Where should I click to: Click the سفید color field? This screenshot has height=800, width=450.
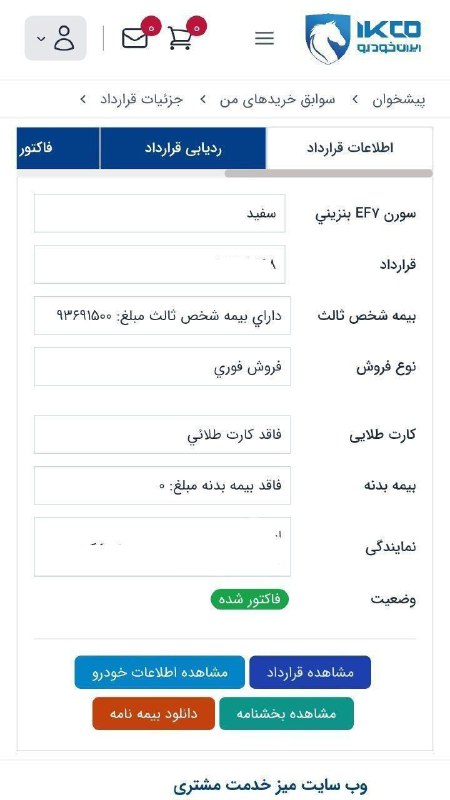[x=160, y=213]
